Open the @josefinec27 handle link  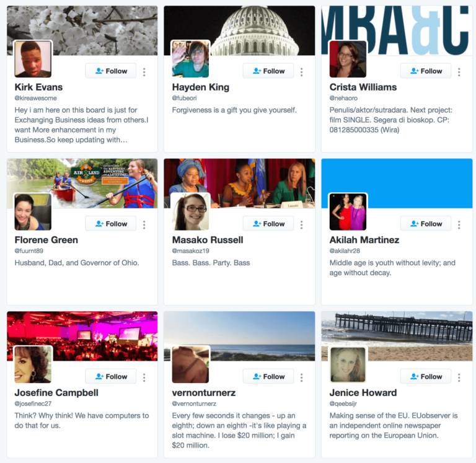click(x=33, y=403)
